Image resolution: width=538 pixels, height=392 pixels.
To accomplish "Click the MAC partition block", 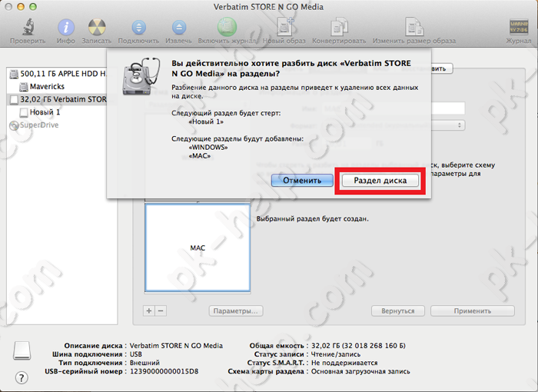I will [x=198, y=247].
